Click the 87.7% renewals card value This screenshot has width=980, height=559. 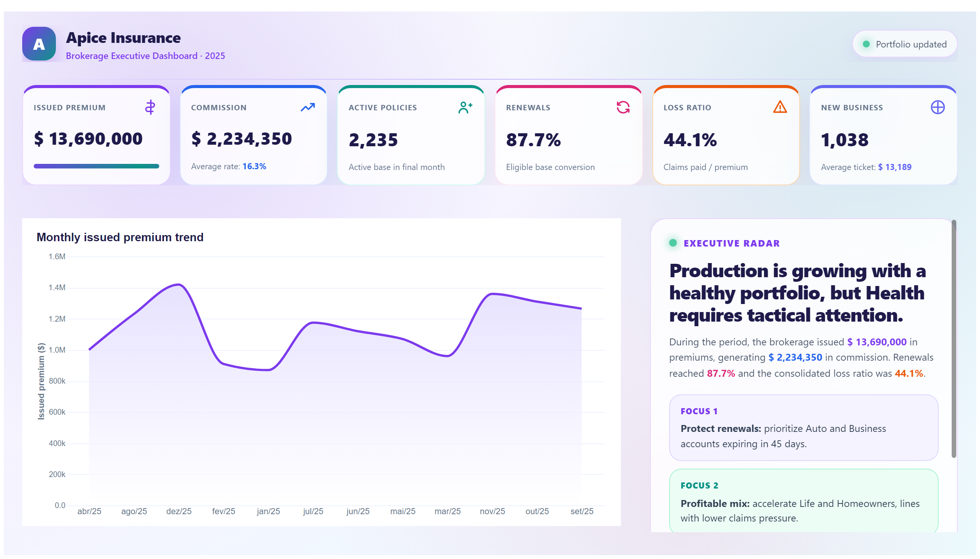533,140
